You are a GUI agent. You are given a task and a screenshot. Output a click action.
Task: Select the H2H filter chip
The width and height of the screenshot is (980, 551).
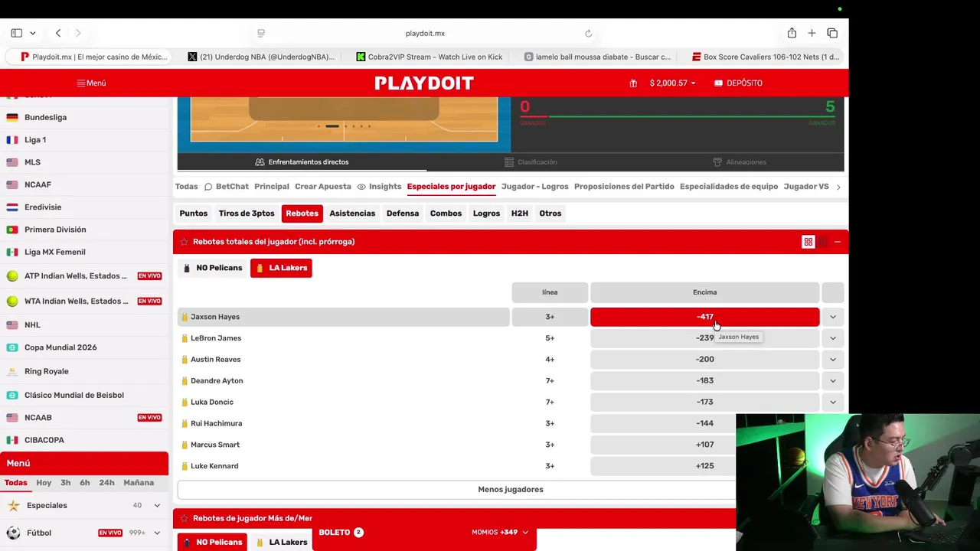click(x=520, y=214)
